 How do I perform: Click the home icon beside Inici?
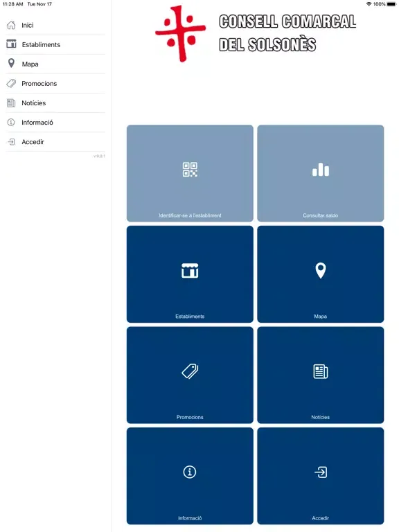(11, 25)
